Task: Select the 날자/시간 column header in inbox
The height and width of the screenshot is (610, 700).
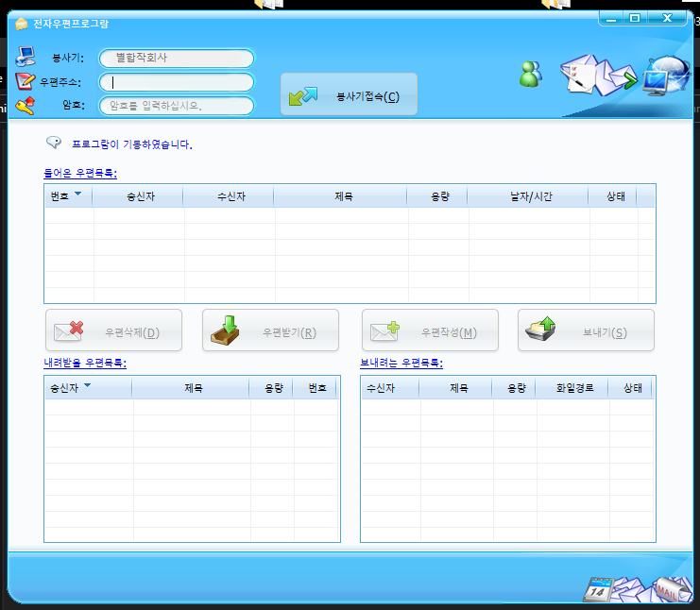Action: click(529, 196)
